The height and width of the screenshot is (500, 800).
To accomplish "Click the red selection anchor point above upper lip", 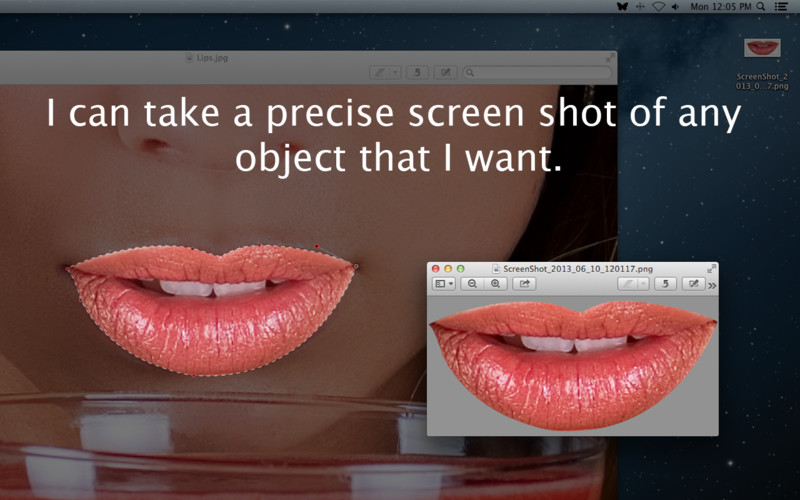I will pyautogui.click(x=317, y=246).
